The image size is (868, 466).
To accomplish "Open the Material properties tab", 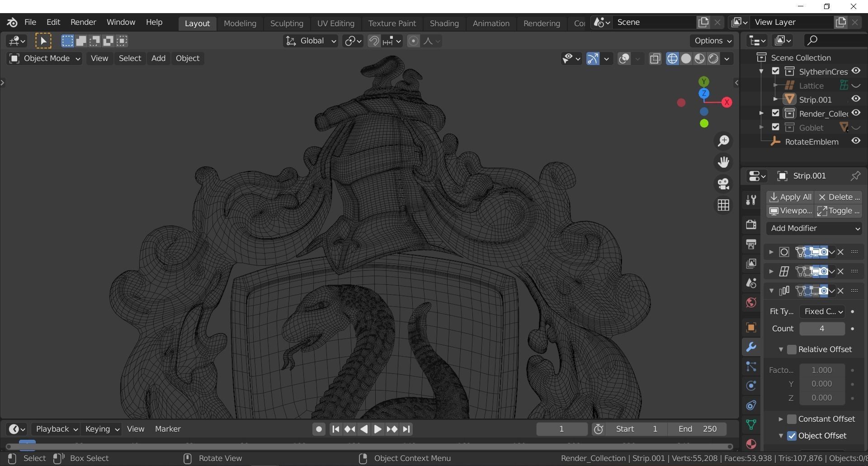I will [751, 444].
